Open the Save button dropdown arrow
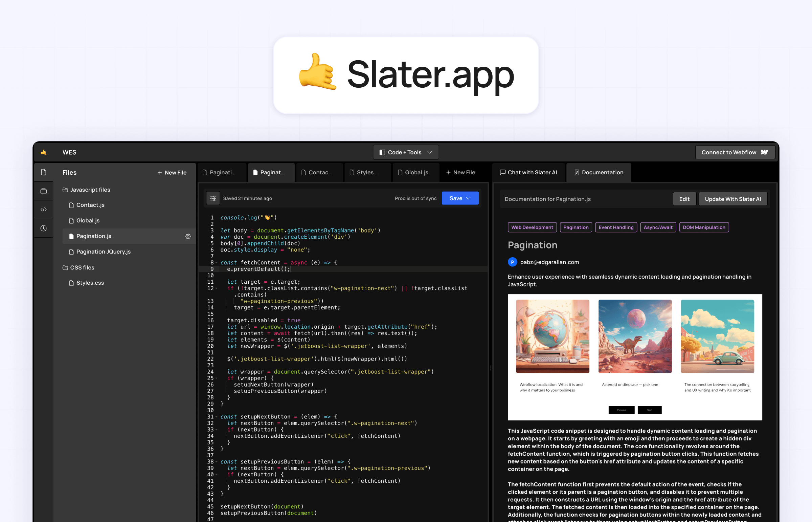Viewport: 812px width, 522px height. [469, 198]
